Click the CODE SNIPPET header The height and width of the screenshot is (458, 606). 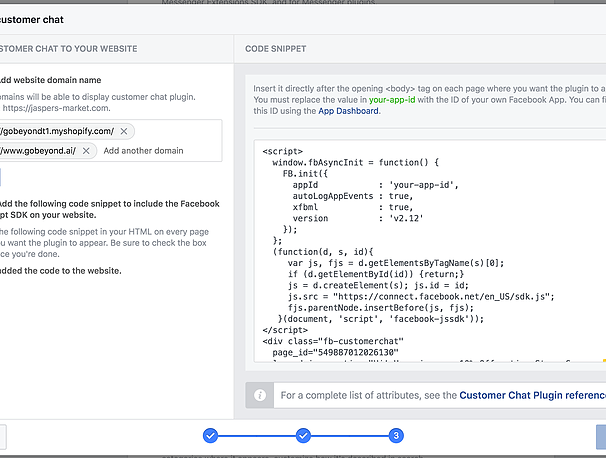(276, 49)
